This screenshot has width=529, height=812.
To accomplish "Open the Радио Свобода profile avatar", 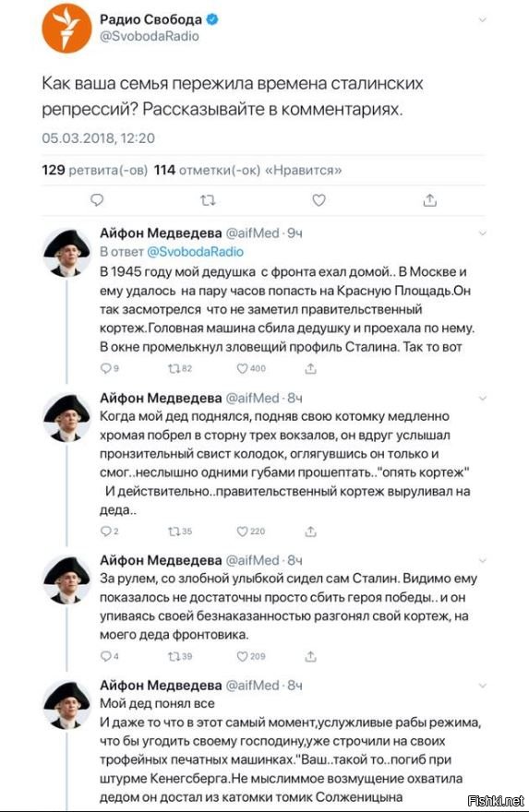I will tap(66, 29).
